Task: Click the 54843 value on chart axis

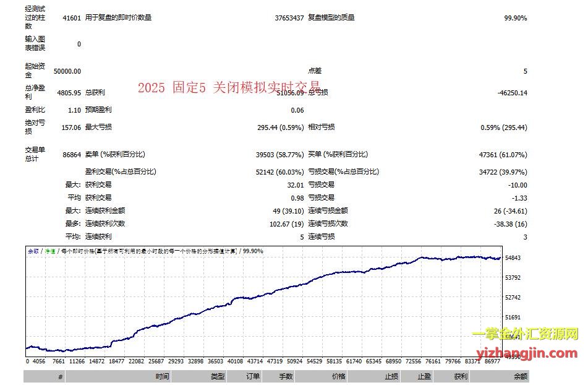Action: [x=513, y=257]
